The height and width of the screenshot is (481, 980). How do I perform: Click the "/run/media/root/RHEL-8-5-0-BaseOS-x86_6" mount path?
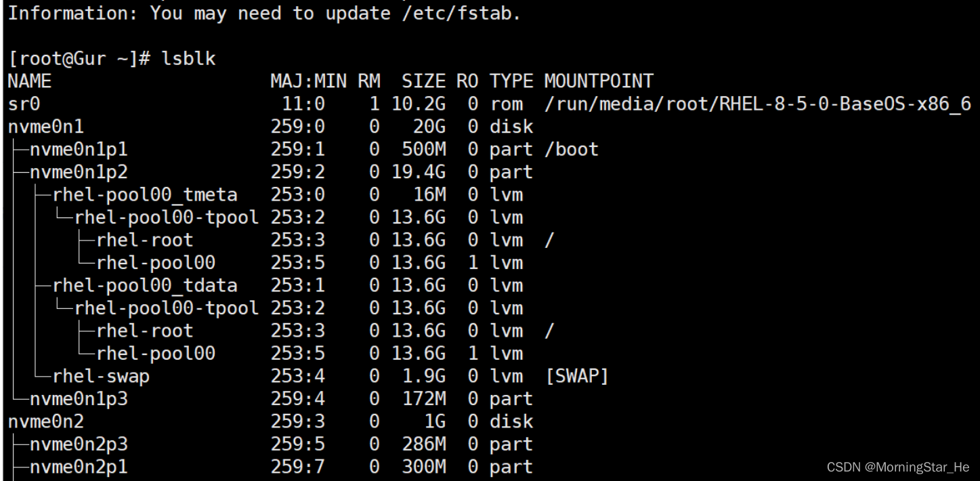[x=758, y=104]
